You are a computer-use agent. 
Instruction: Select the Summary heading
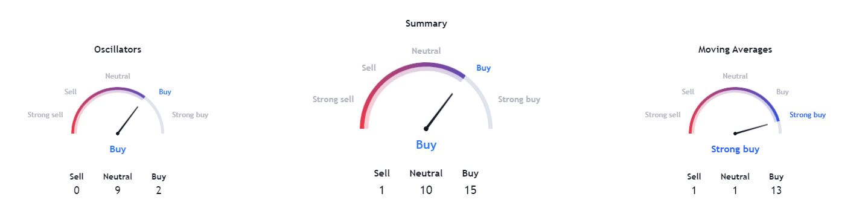[426, 24]
